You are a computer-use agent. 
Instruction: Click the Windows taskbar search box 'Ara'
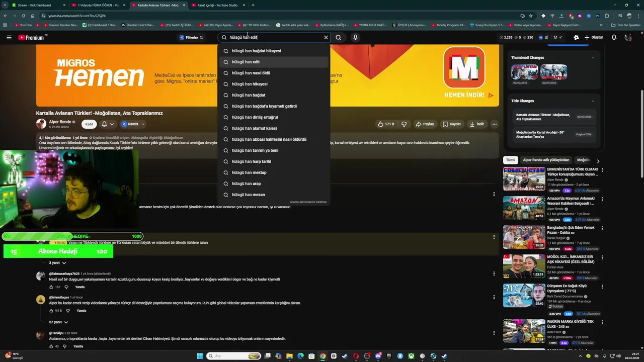[x=234, y=356]
